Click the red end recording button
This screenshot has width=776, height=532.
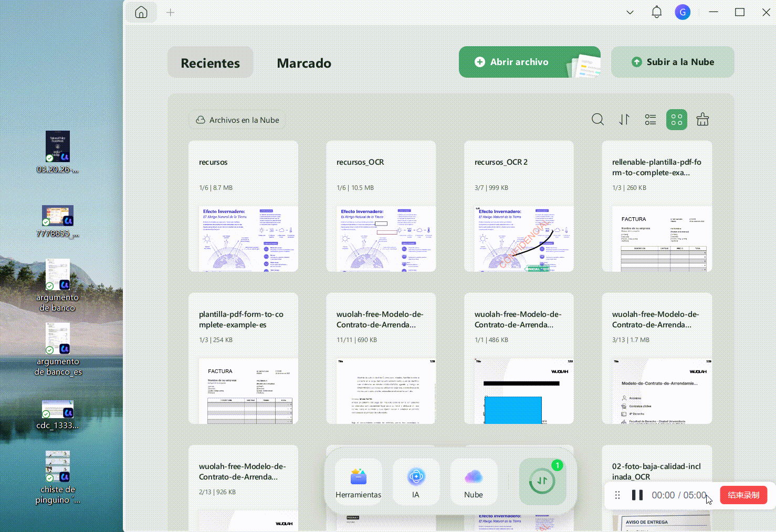click(x=743, y=495)
